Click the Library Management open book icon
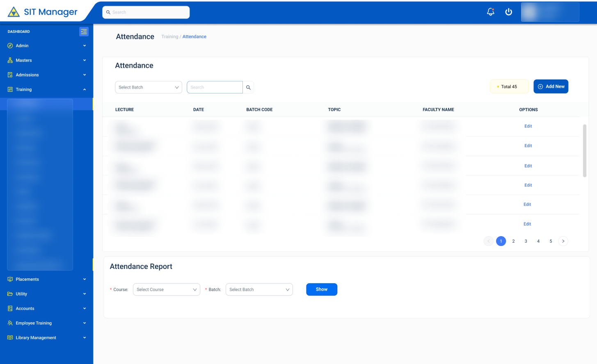 (x=10, y=337)
